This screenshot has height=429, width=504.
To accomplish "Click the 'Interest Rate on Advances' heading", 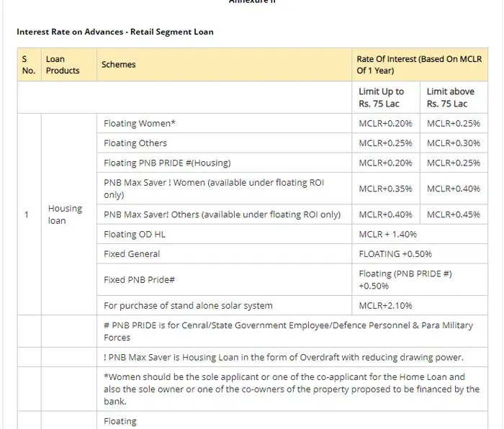I will (115, 32).
